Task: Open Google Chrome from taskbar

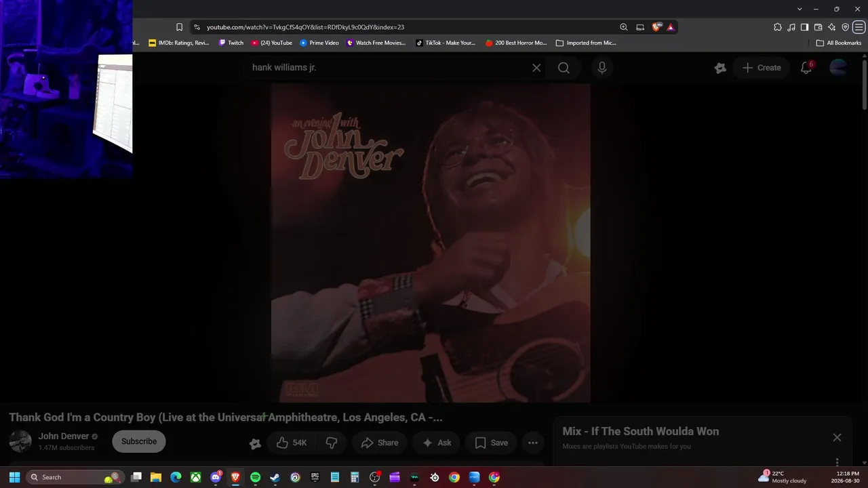Action: tap(454, 477)
